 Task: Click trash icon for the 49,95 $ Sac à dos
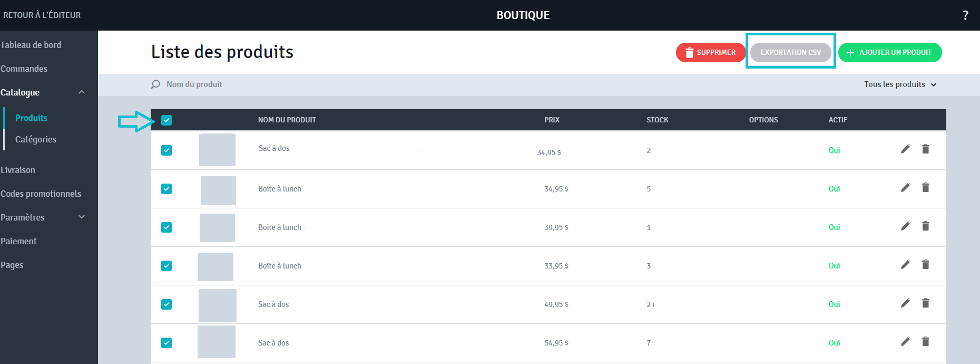925,303
